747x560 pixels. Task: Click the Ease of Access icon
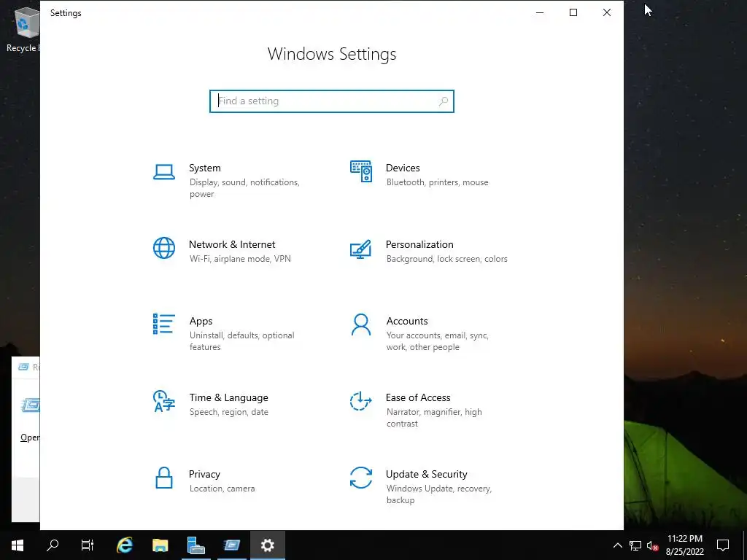pyautogui.click(x=360, y=401)
